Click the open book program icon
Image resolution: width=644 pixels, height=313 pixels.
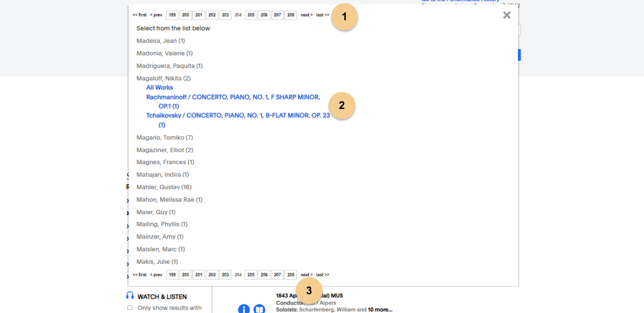[x=259, y=309]
